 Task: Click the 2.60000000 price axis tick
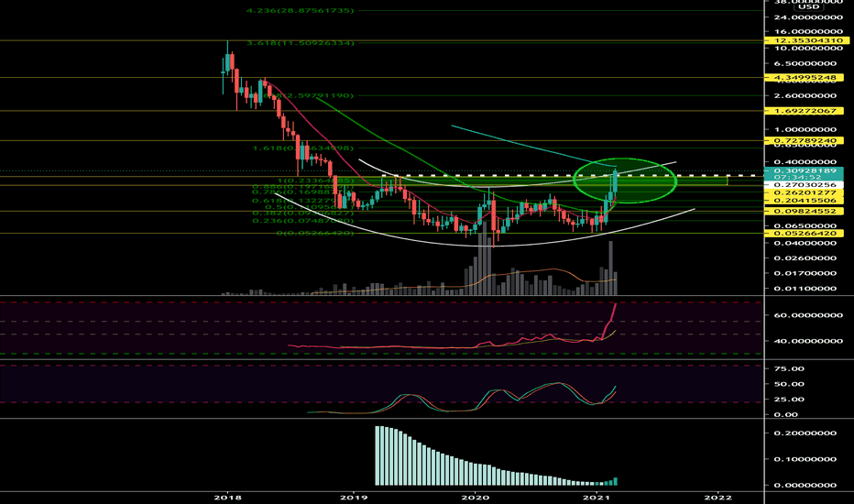click(805, 95)
